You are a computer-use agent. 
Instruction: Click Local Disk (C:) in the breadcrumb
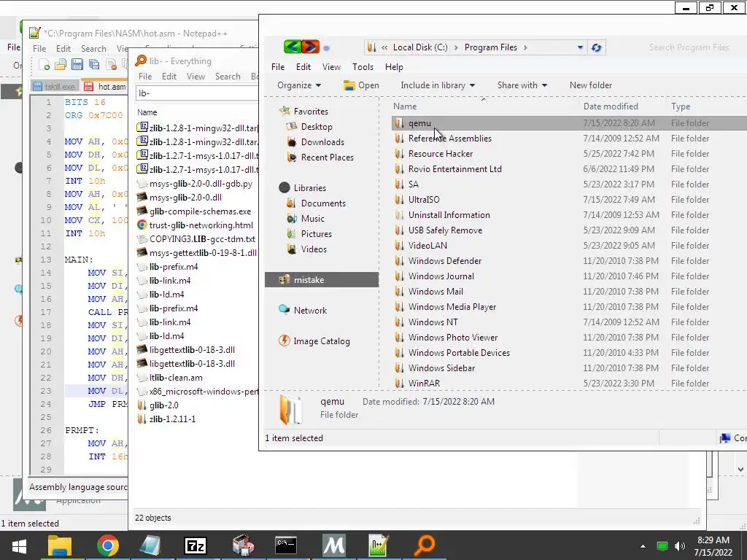tap(420, 47)
